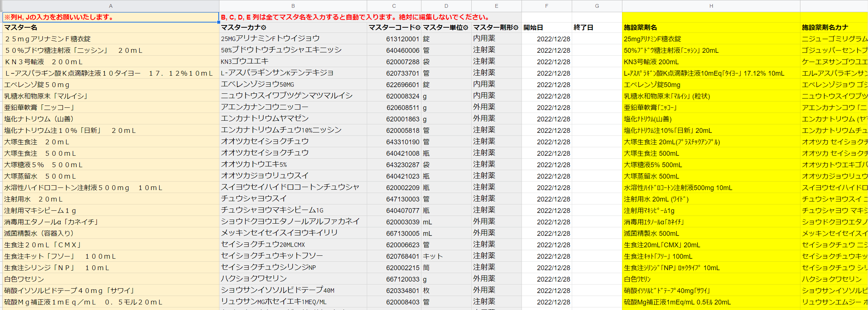This screenshot has width=868, height=310.
Task: Click master name 大塚糖液５％ ５００ｍＬ
Action: [44, 165]
